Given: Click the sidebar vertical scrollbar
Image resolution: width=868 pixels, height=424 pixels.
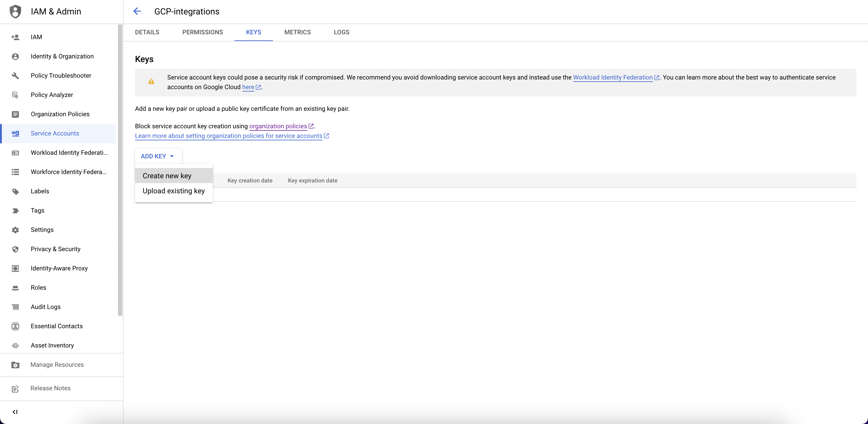Looking at the screenshot, I should coord(120,170).
